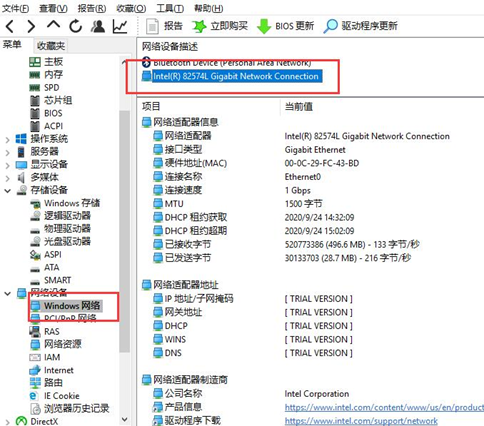The image size is (484, 426).
Task: Select 光盘驱动器 tree item
Action: (60, 241)
